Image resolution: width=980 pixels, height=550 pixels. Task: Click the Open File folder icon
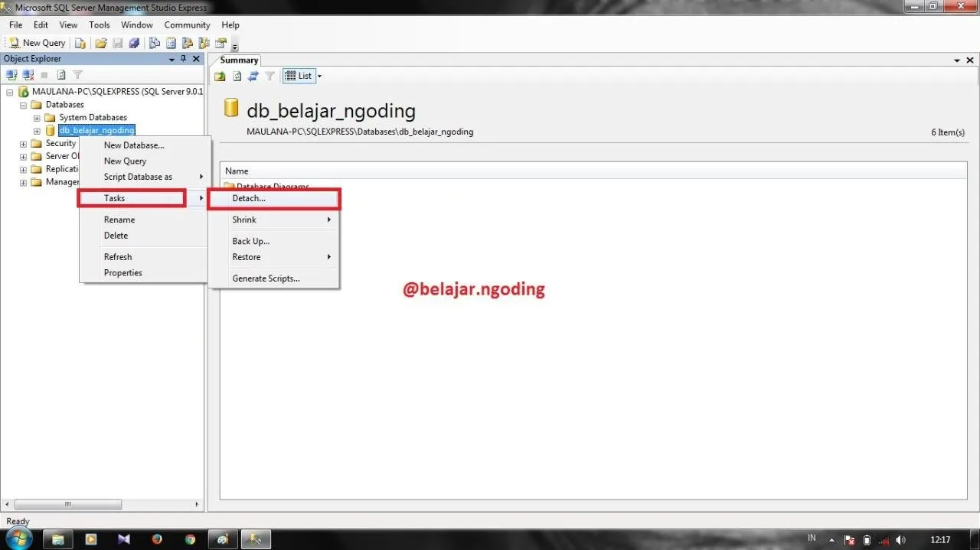pos(101,43)
